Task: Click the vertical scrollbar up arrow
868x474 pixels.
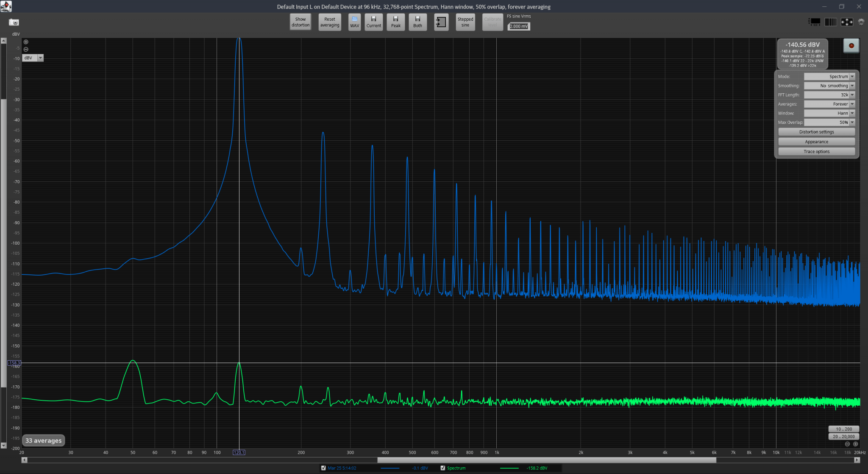Action: pyautogui.click(x=3, y=41)
